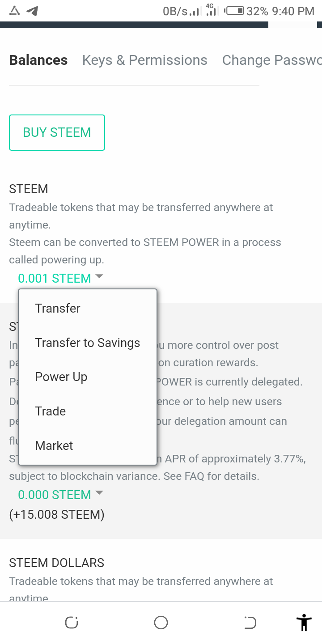Tap the triangle notification icon in status bar

click(x=15, y=11)
